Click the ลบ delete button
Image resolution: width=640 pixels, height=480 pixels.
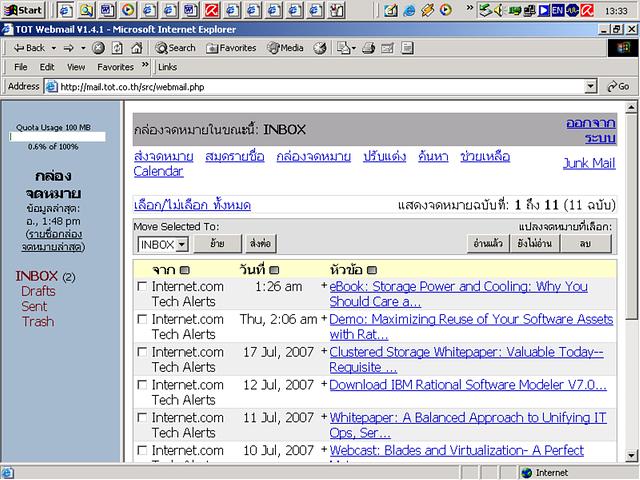pyautogui.click(x=585, y=244)
